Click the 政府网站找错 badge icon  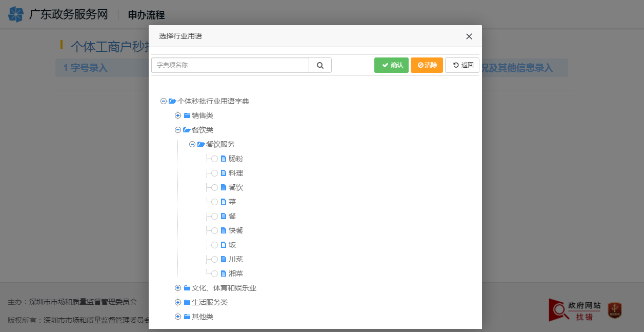pyautogui.click(x=574, y=310)
